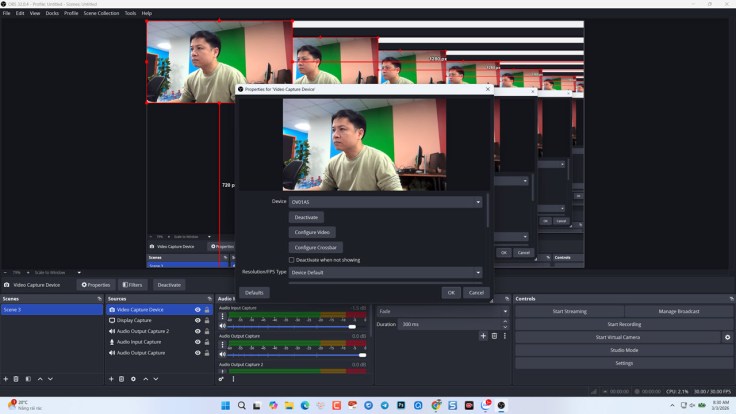
Task: Open scene filters icon in Scenes dock
Action: click(x=28, y=379)
